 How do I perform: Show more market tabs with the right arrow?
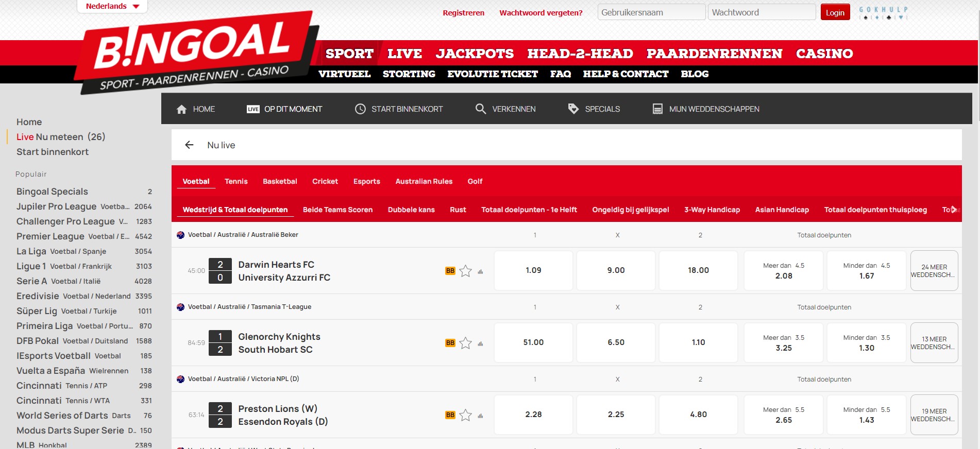pyautogui.click(x=954, y=210)
